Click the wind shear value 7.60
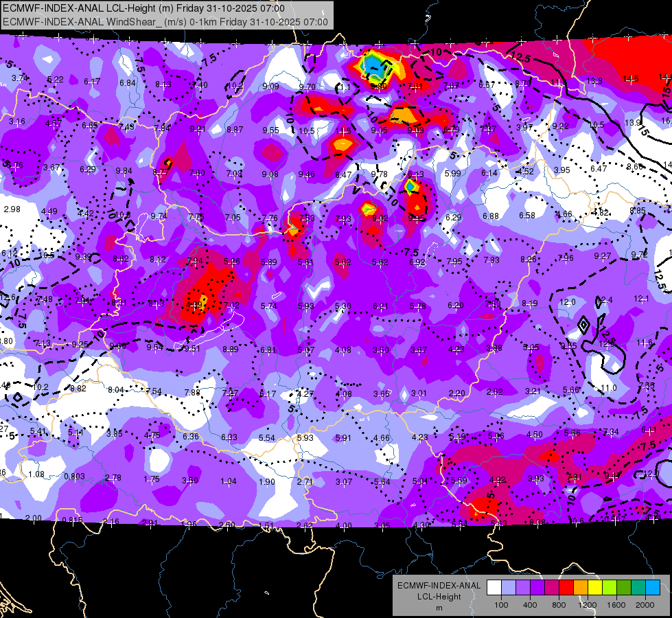Viewport: 672px width, 618px height. 197,173
